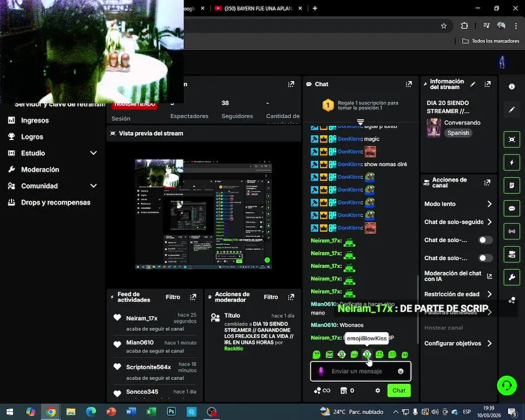
Task: Open a new browser tab
Action: pos(315,8)
